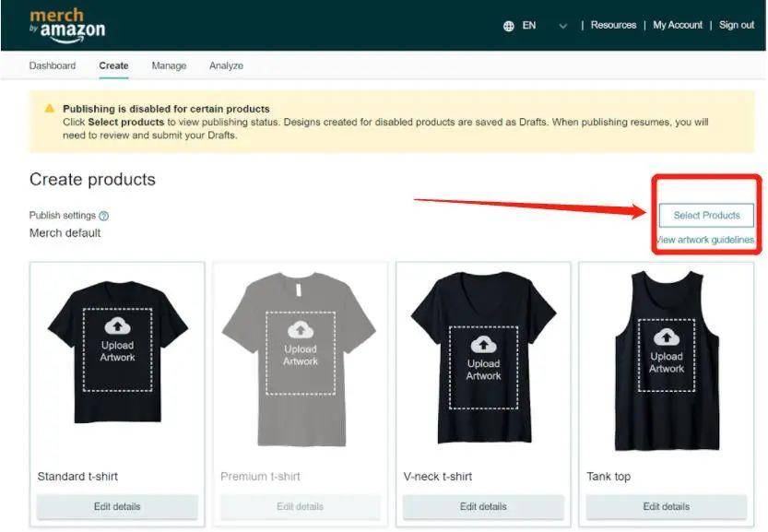Click the warning triangle icon in banner
The height and width of the screenshot is (532, 768).
click(x=50, y=108)
